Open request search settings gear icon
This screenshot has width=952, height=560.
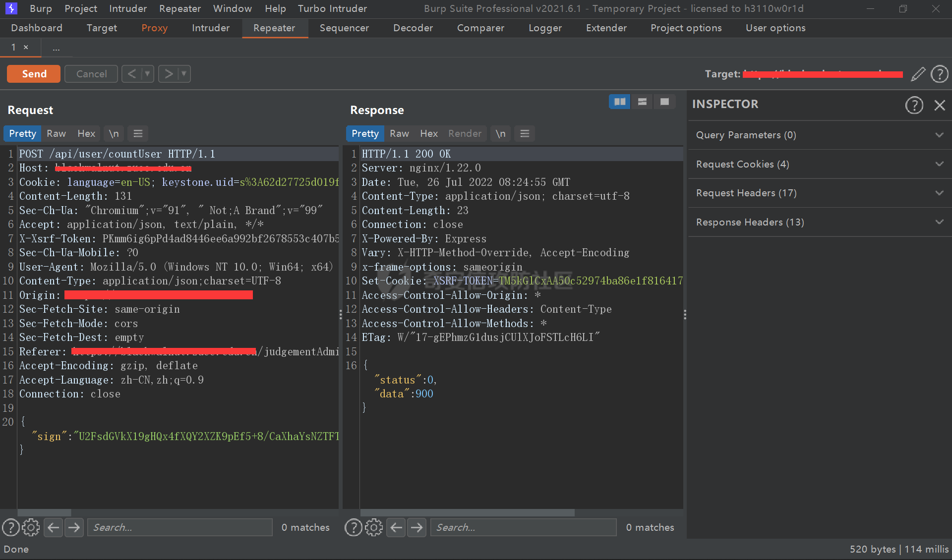(x=31, y=527)
